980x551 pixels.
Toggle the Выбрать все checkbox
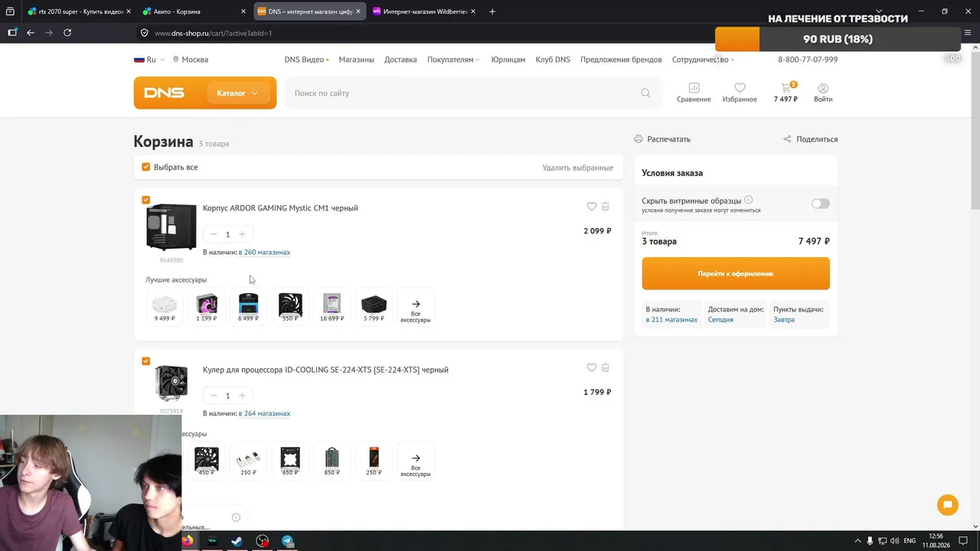pos(146,167)
